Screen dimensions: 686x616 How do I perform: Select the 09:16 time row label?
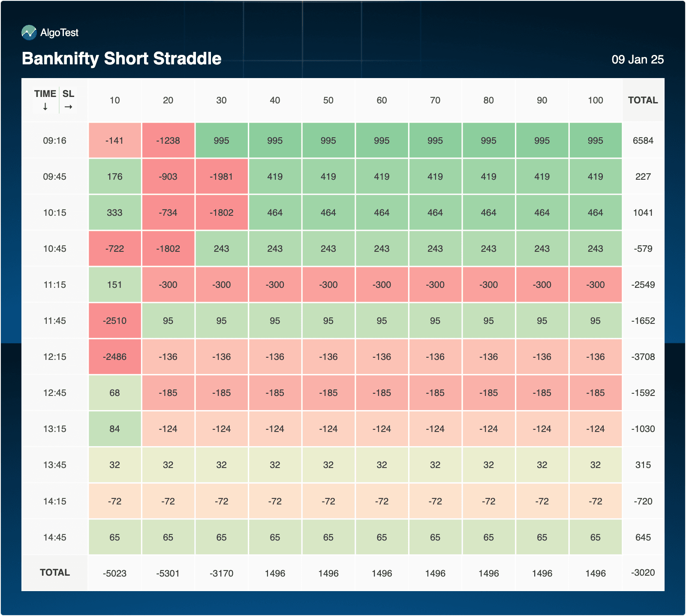pyautogui.click(x=54, y=141)
